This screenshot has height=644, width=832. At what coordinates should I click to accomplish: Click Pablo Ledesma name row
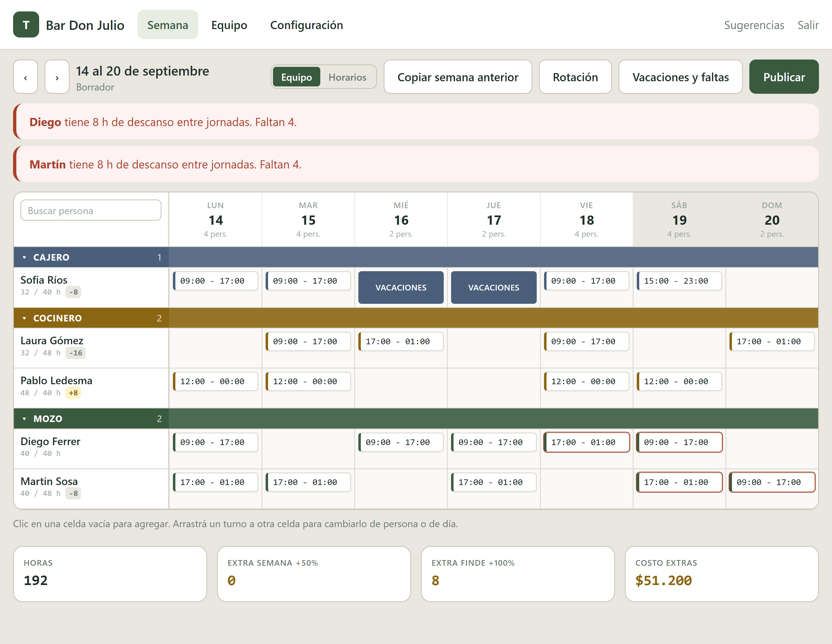(91, 388)
